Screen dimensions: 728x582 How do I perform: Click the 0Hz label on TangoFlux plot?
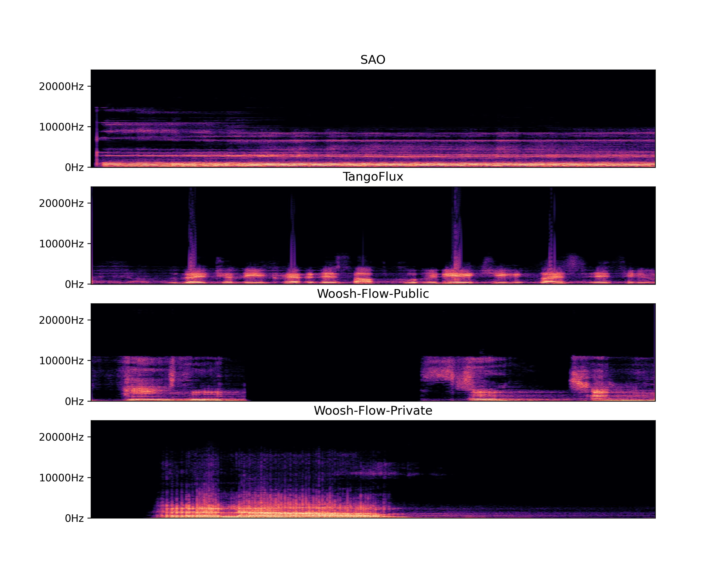coord(74,284)
